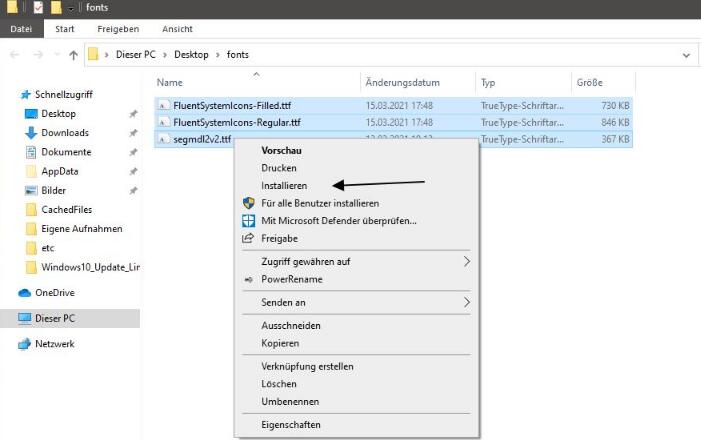Click Desktop in the address bar path
Screen dimensions: 701x440
[x=191, y=55]
